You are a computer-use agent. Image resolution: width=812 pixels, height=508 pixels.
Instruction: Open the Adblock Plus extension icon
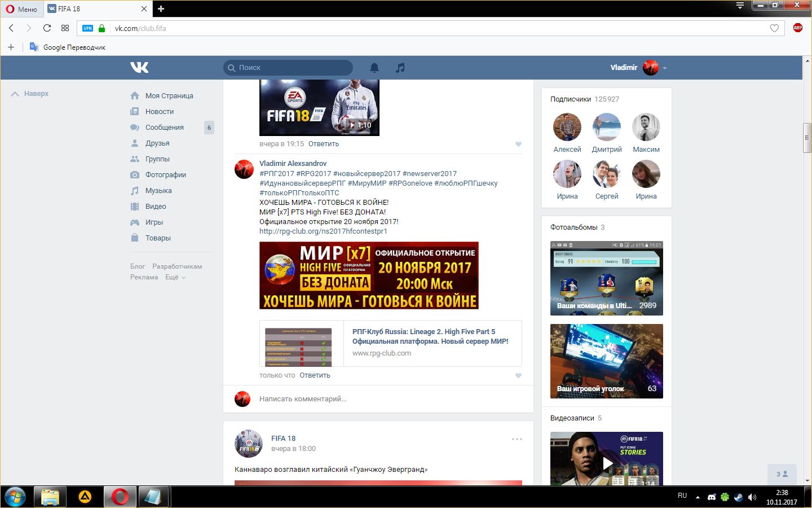[x=797, y=28]
